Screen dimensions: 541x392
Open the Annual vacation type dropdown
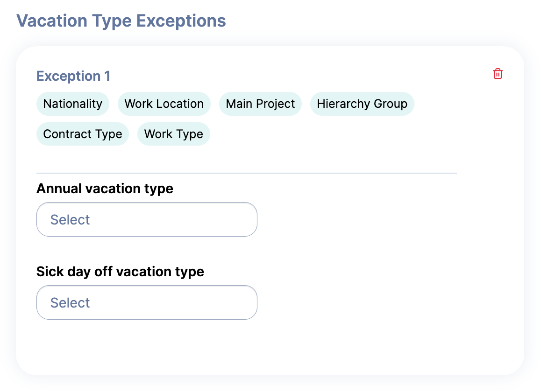pos(147,219)
